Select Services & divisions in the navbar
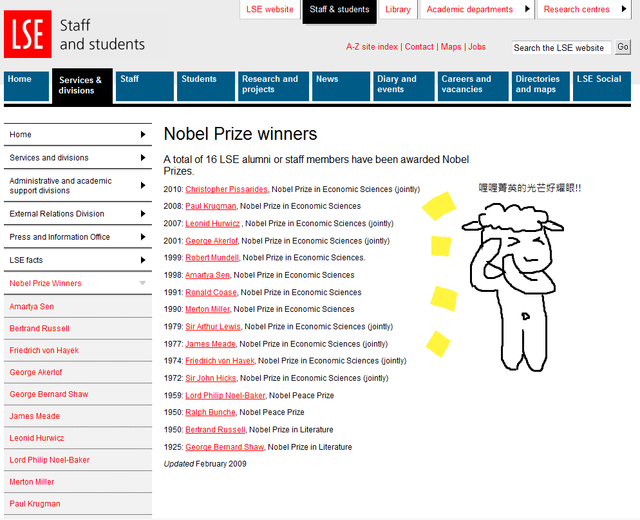The width and height of the screenshot is (640, 520). (82, 86)
